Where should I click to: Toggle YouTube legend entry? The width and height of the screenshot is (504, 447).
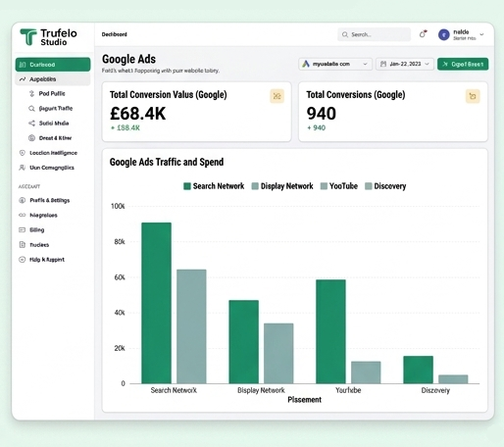[x=339, y=186]
